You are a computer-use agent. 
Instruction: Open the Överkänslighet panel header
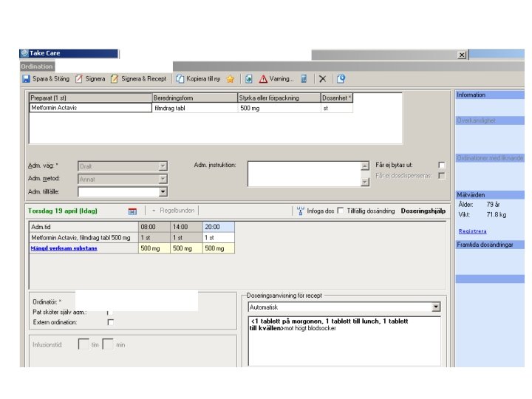coord(490,120)
